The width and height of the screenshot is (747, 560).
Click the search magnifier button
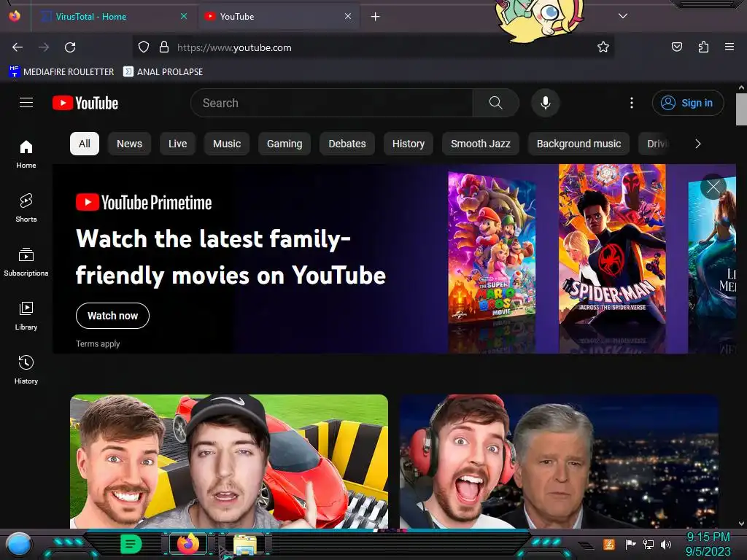click(495, 103)
